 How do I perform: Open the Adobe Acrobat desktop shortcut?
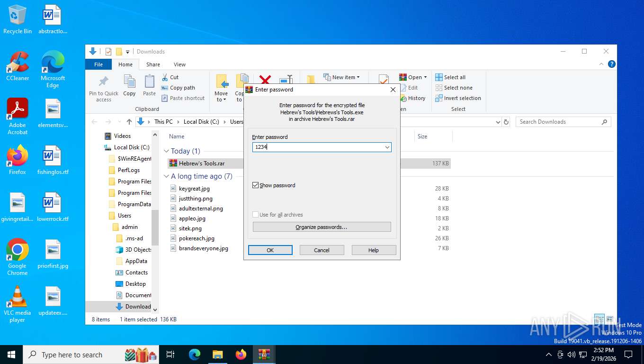coord(18,117)
